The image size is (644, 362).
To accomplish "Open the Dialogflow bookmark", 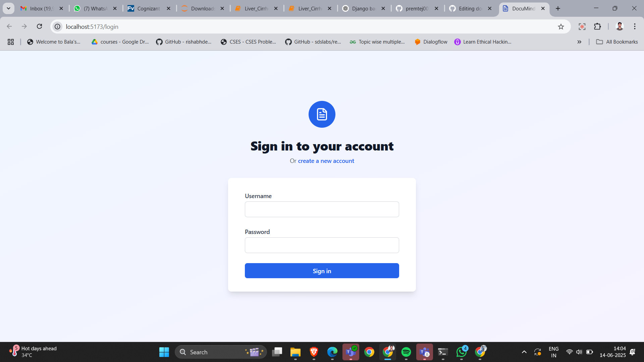I will (x=431, y=42).
